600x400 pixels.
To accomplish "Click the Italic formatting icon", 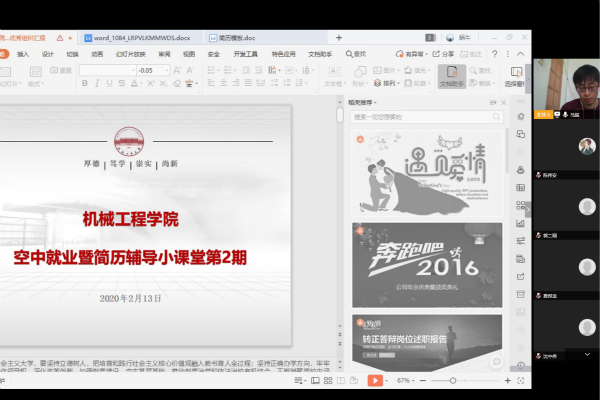I will point(97,85).
